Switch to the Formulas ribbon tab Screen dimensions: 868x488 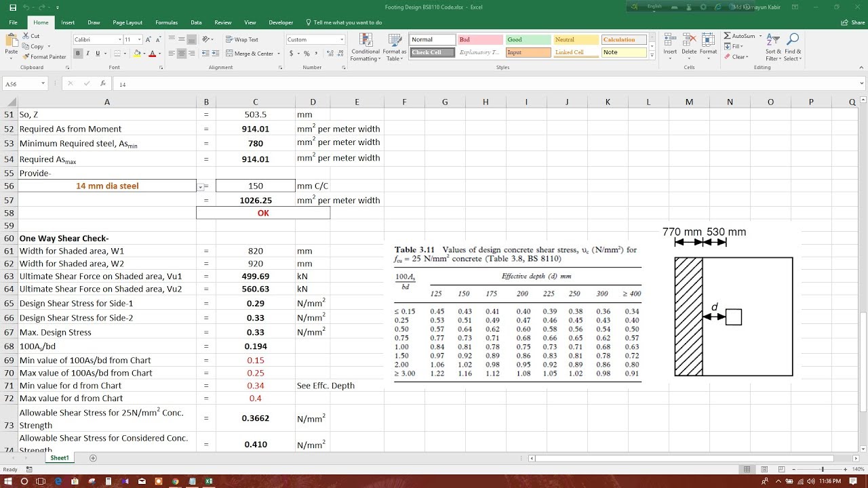tap(166, 22)
